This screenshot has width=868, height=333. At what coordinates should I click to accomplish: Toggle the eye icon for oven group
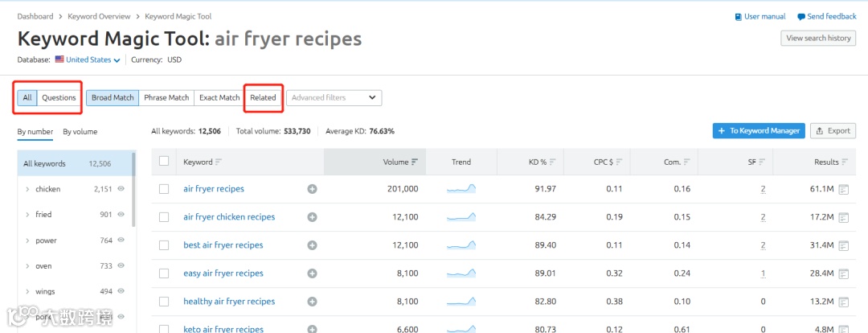pyautogui.click(x=121, y=265)
